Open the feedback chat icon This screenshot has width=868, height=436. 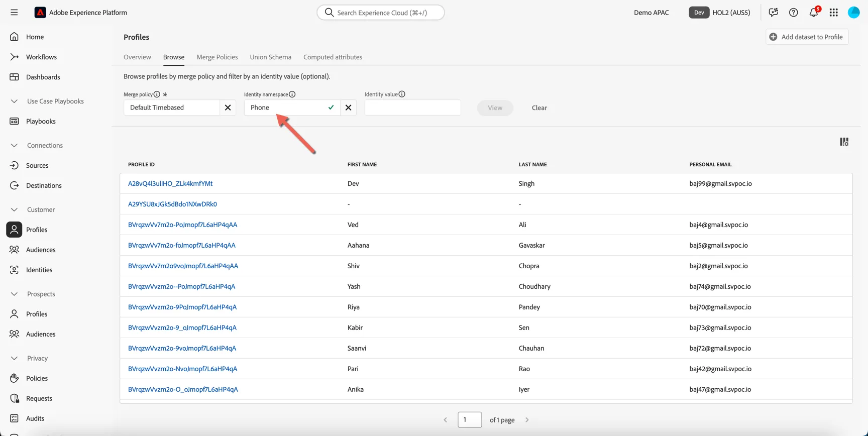point(774,13)
